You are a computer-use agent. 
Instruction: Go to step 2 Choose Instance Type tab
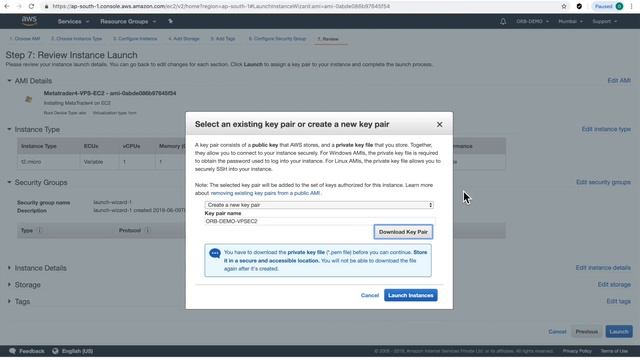[76, 39]
